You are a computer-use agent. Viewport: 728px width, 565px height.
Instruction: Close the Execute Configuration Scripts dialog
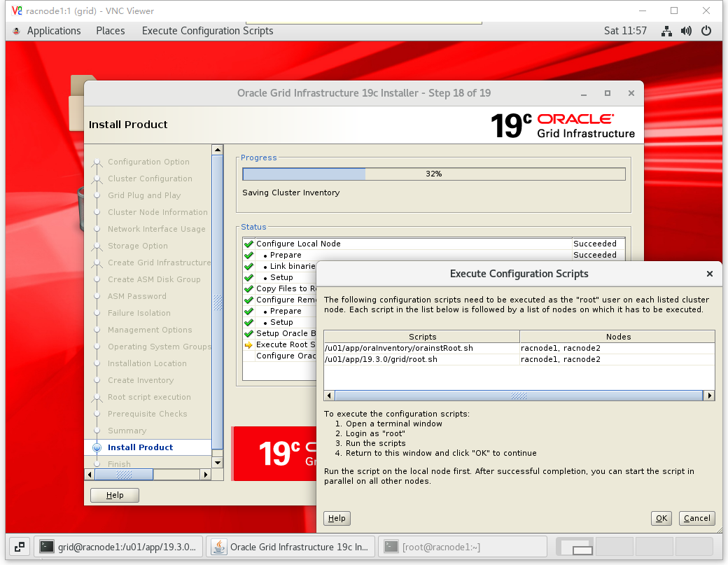[x=709, y=274]
